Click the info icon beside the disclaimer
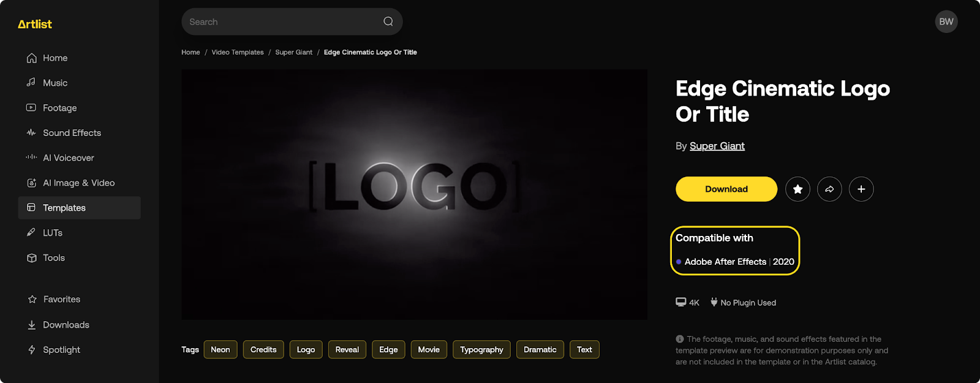Image resolution: width=980 pixels, height=383 pixels. click(x=679, y=339)
